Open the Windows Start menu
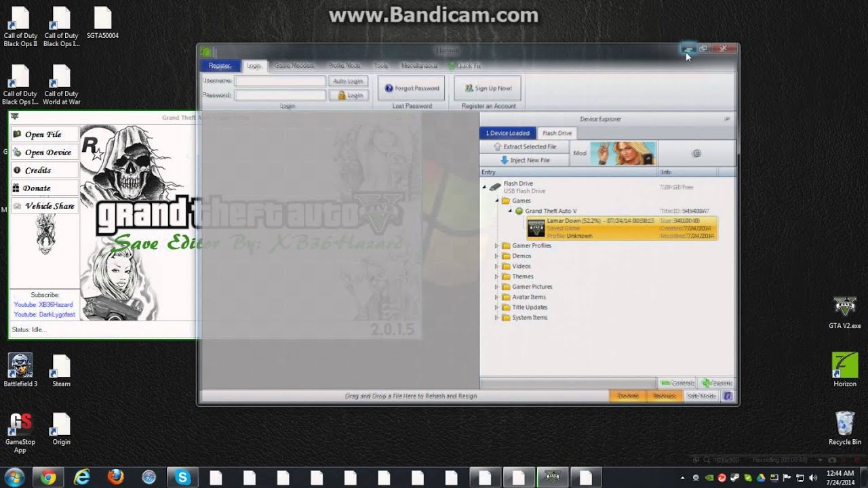This screenshot has height=488, width=868. click(x=14, y=477)
